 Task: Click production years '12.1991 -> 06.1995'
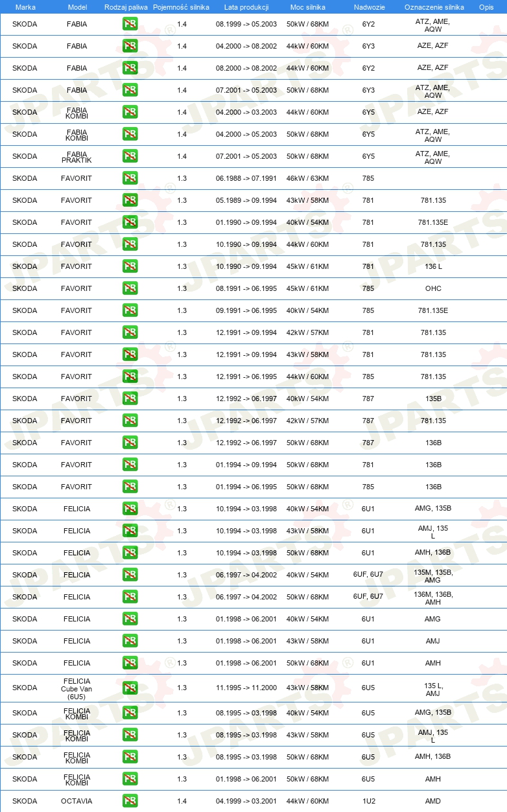pos(246,377)
